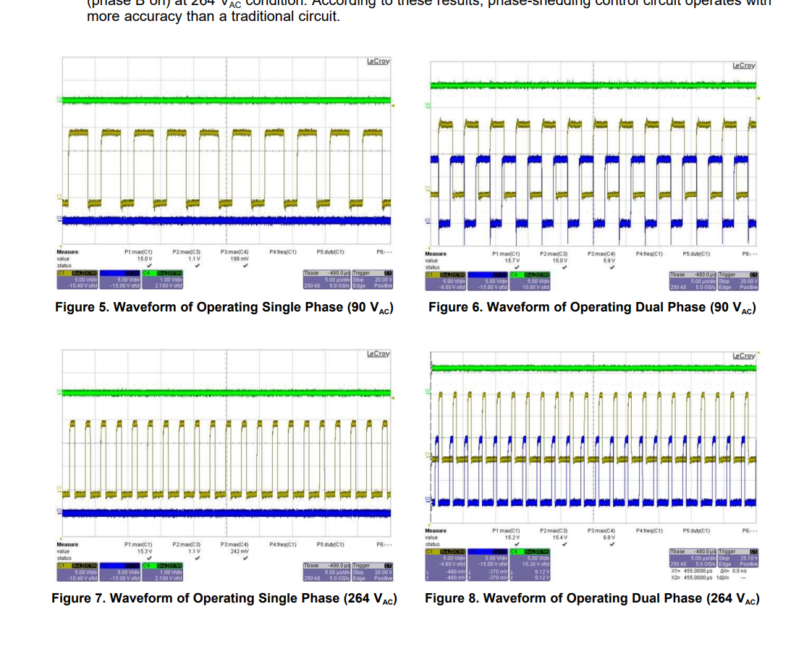
Task: Open C1 channel box showing -10.40 V offset, Figure 5
Action: 77,280
